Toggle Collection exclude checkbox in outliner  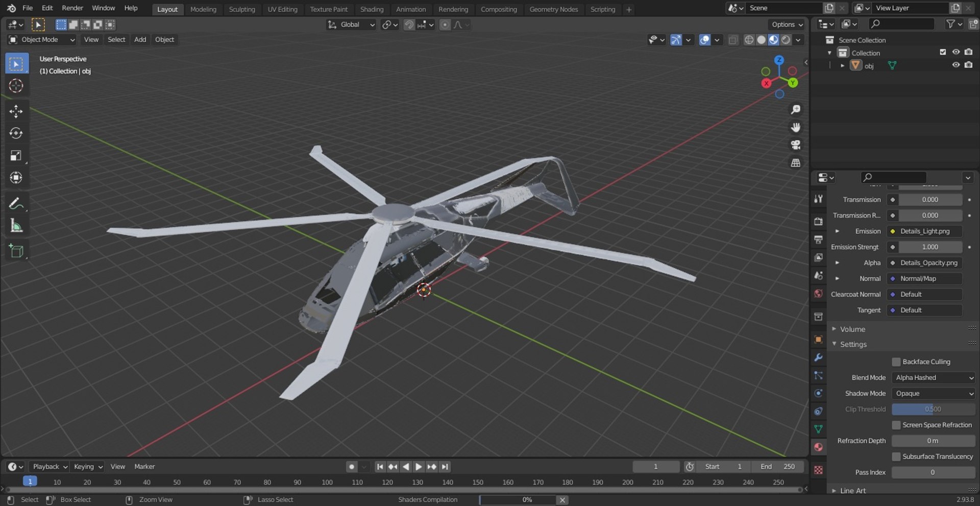click(943, 52)
